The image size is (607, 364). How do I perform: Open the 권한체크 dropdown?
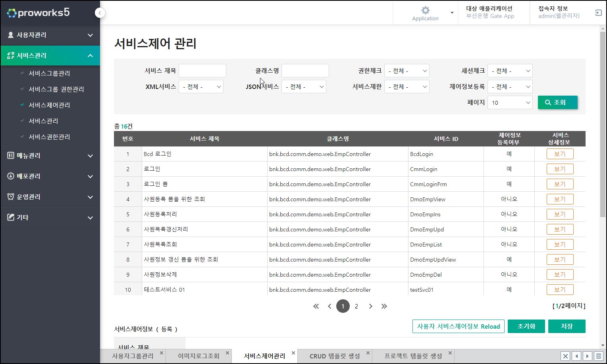[x=407, y=71]
